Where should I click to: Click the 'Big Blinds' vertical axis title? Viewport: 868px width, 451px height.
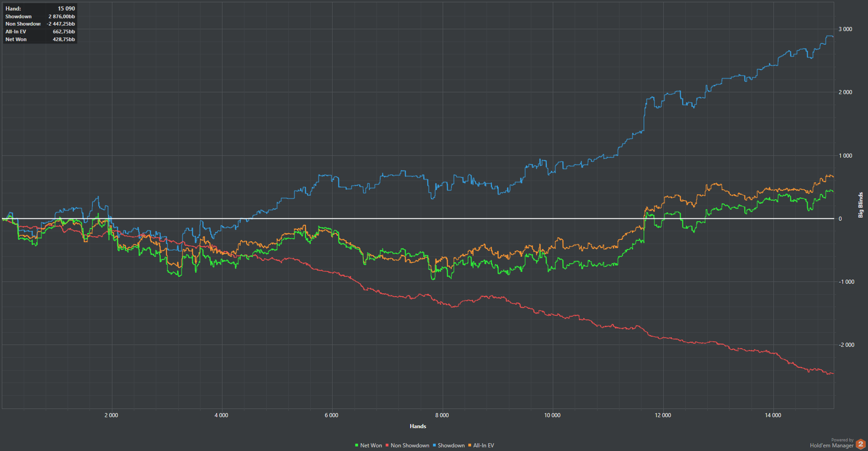pos(861,205)
